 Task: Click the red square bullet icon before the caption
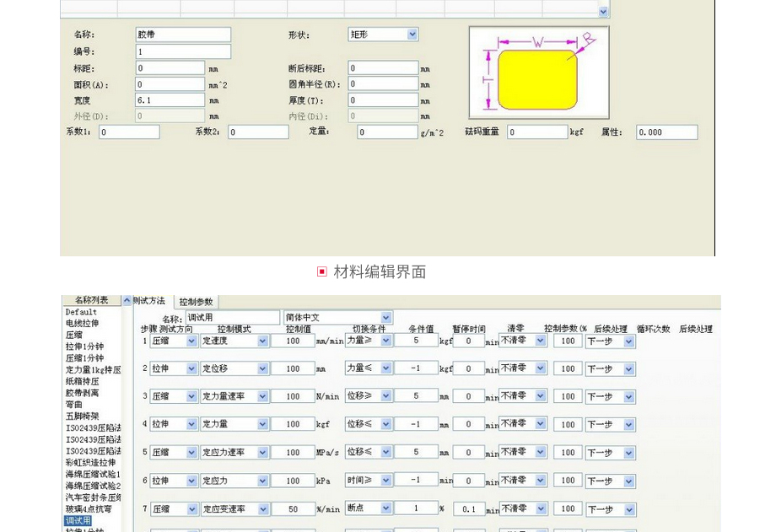click(x=321, y=271)
